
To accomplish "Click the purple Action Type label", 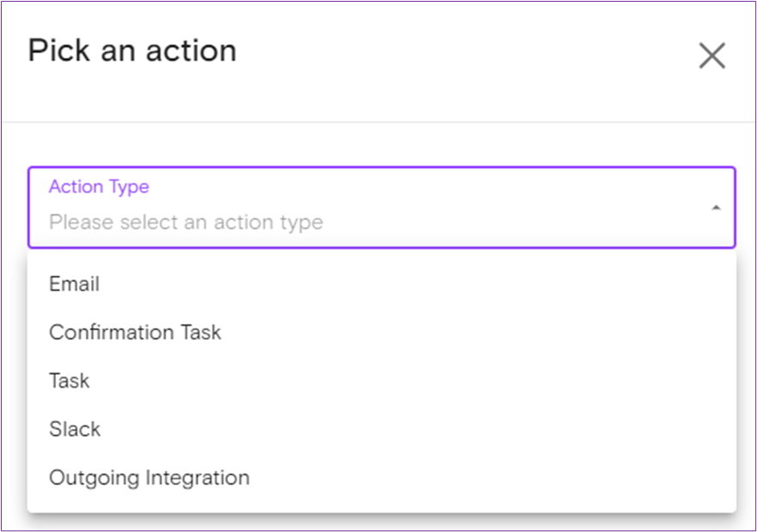I will coord(99,187).
